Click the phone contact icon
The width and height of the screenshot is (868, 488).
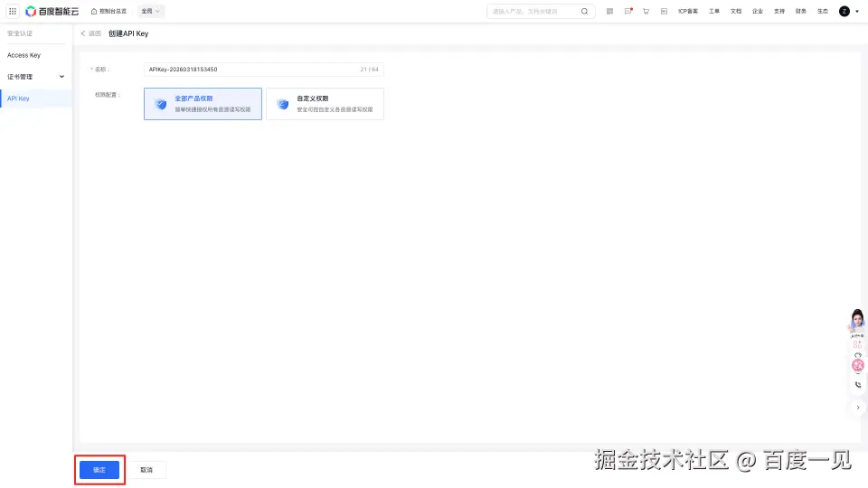coord(858,385)
